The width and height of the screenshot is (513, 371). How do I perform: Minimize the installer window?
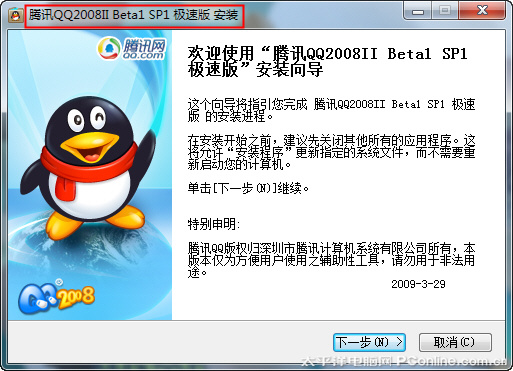[x=418, y=12]
